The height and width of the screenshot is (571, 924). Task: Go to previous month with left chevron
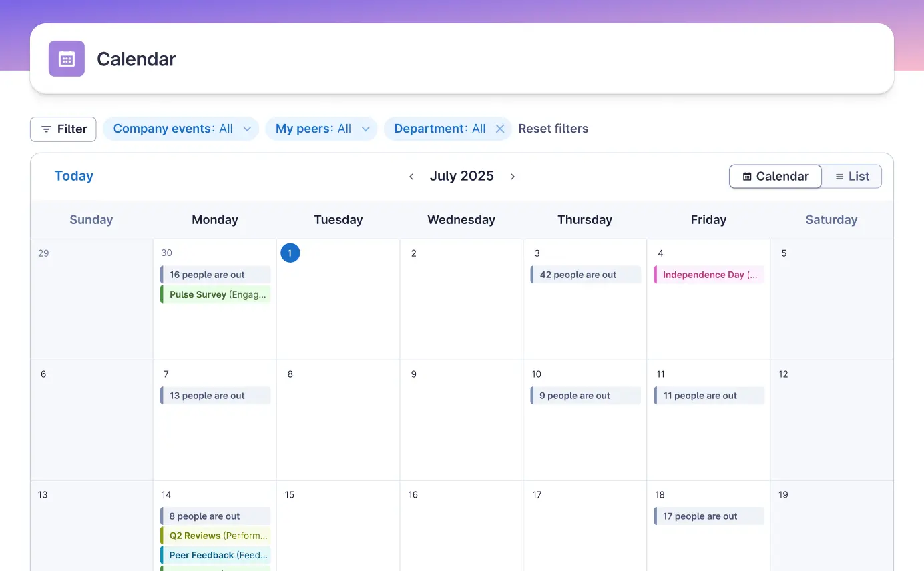[411, 177]
